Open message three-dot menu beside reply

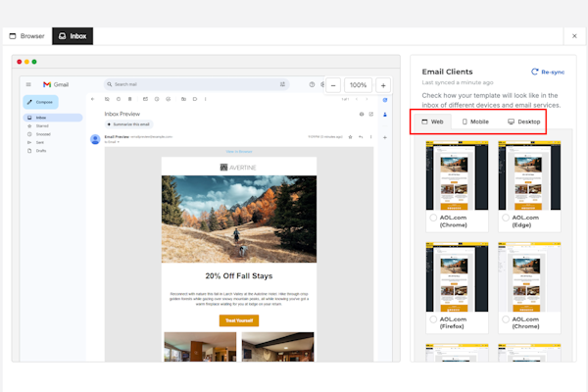[370, 137]
